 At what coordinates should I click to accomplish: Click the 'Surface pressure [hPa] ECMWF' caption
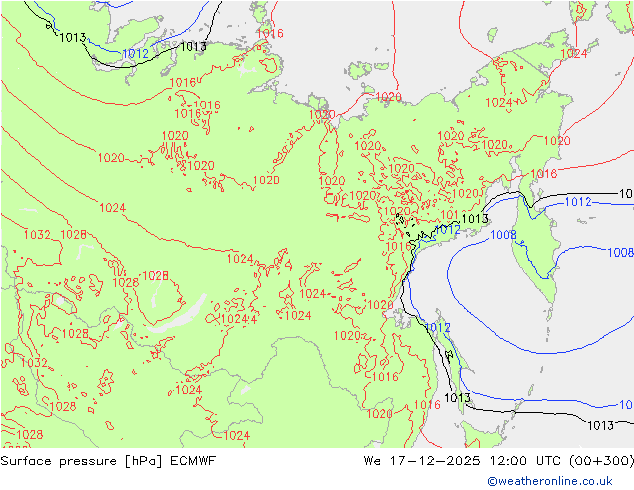(x=108, y=461)
